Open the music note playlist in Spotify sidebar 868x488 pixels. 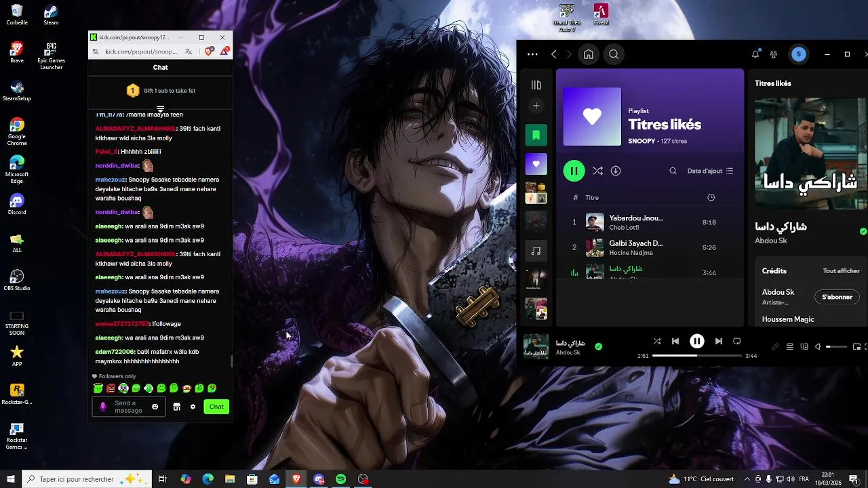(536, 251)
